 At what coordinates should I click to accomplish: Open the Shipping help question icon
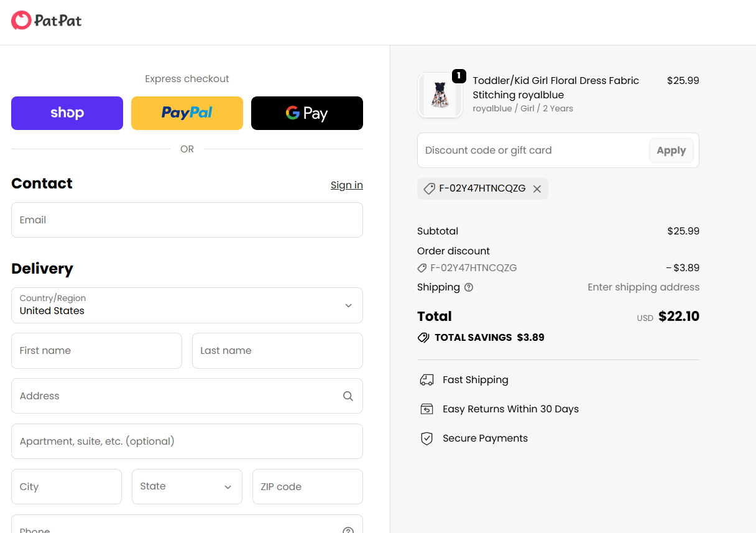pos(469,287)
